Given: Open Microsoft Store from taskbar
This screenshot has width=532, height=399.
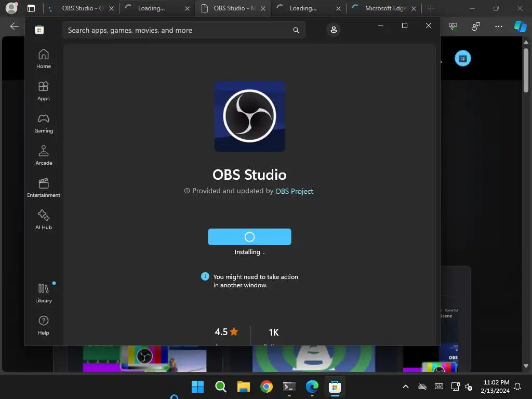Looking at the screenshot, I should click(335, 387).
